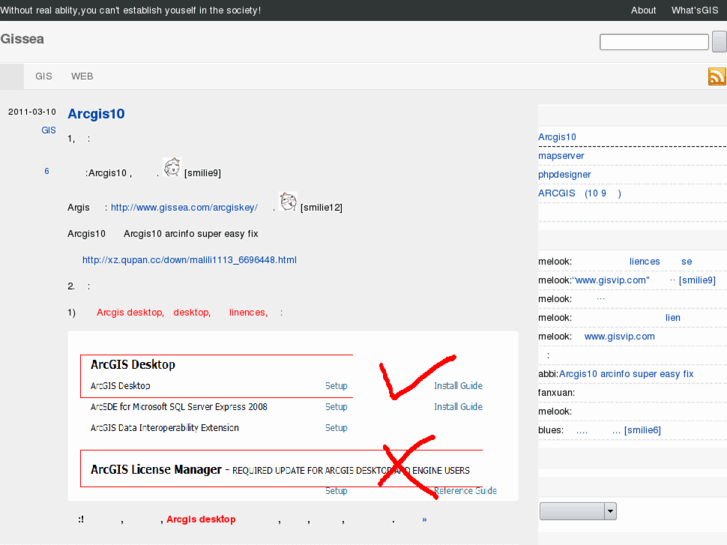727x545 pixels.
Task: Click the smilie9 emoticon image in post
Action: (172, 167)
